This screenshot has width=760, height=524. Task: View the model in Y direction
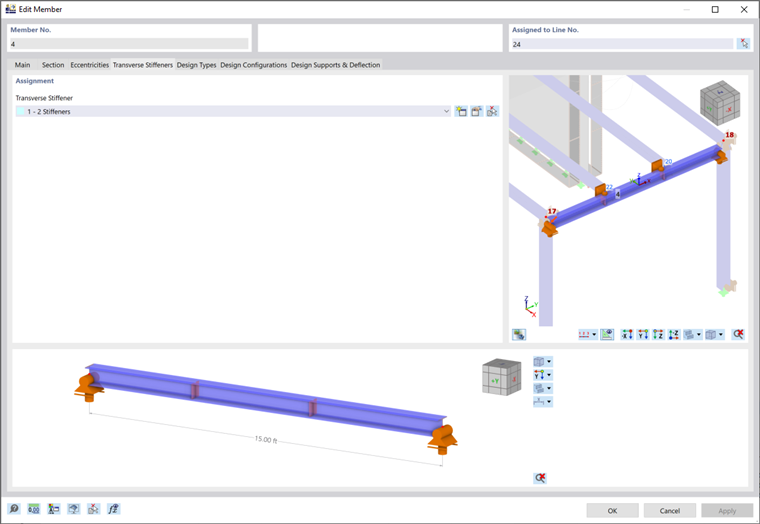pyautogui.click(x=643, y=334)
